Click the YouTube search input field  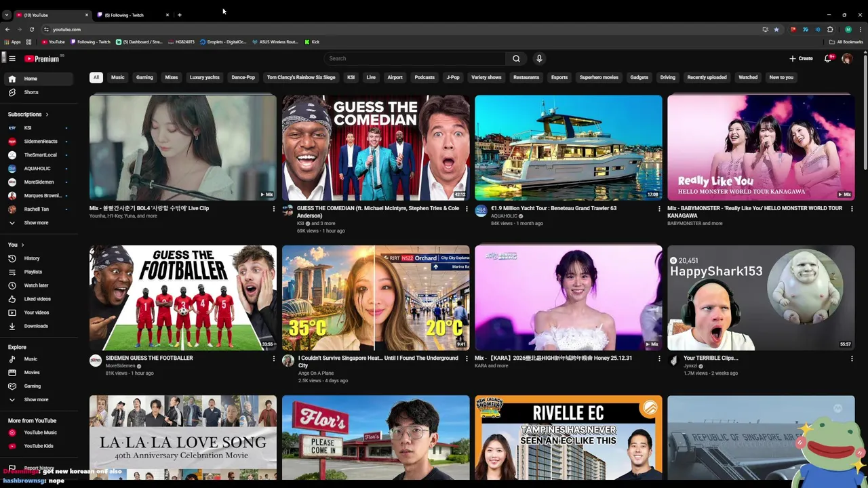(415, 59)
